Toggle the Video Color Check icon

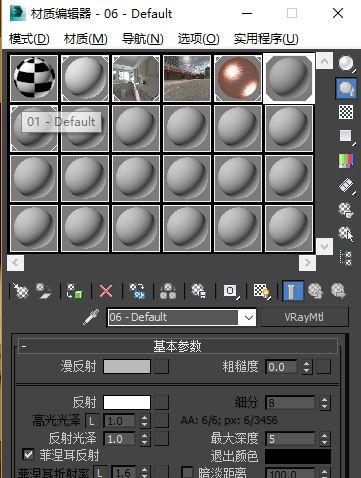tap(346, 161)
